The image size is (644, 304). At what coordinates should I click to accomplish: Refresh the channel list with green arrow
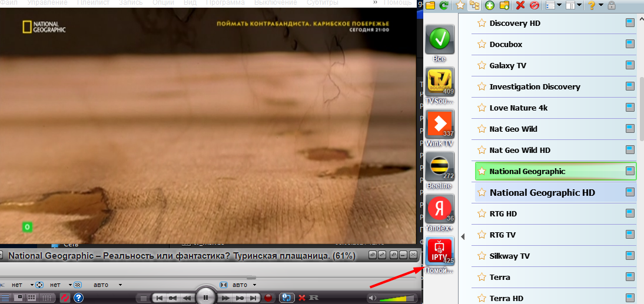(444, 5)
